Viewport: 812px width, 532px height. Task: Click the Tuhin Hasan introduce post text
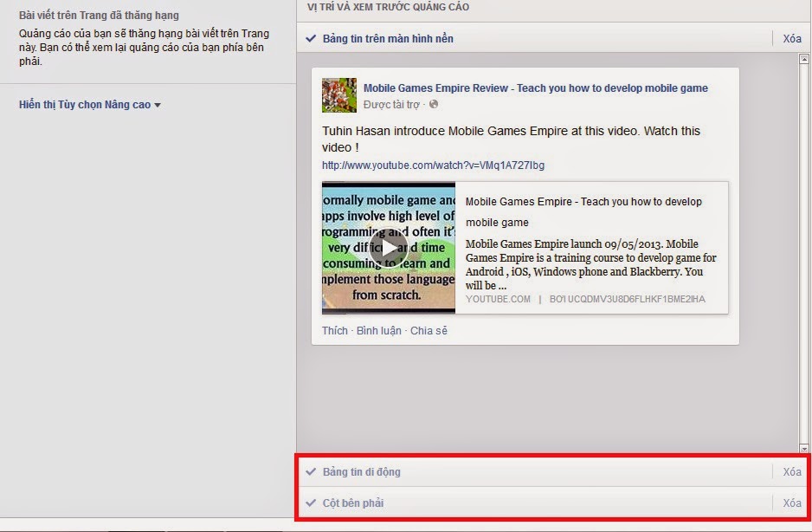511,139
